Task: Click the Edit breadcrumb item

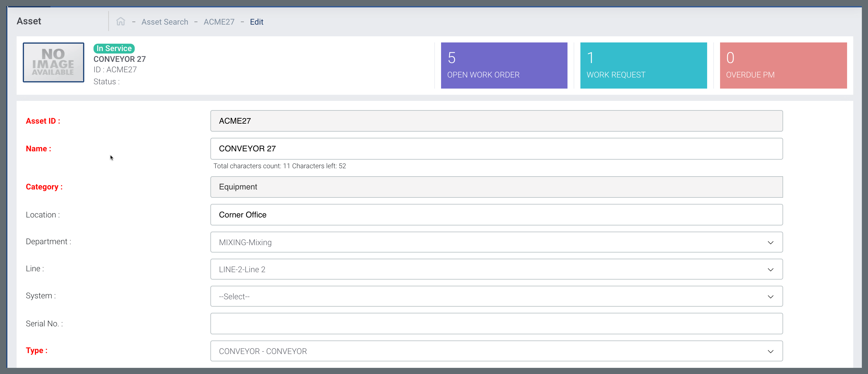Action: tap(257, 22)
